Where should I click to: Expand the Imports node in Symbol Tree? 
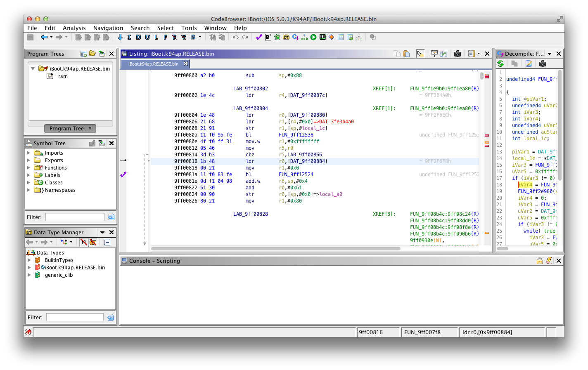28,153
